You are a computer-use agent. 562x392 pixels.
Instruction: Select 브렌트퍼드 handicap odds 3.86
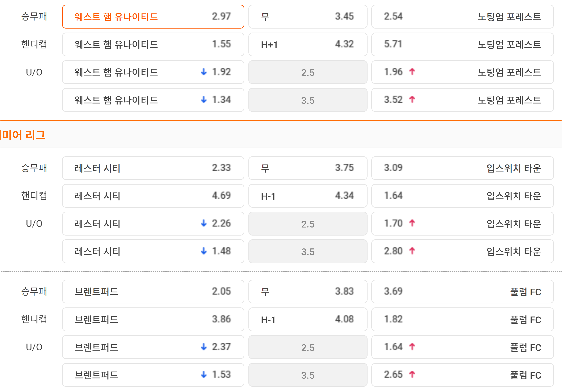tap(153, 319)
